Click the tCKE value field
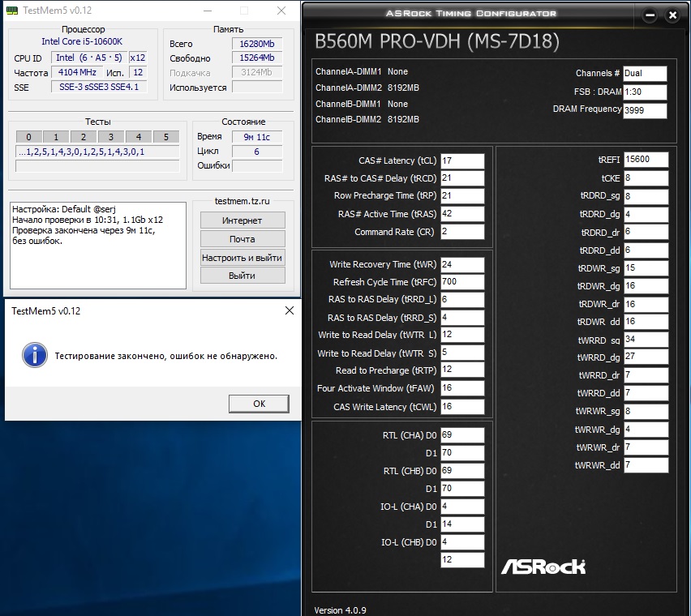 [x=646, y=178]
